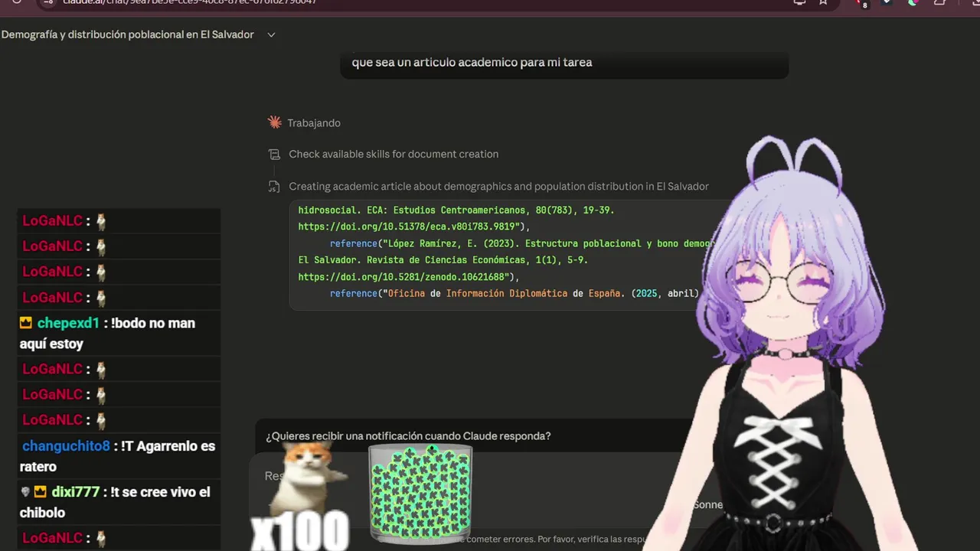Click the crown badge beside chepexd1
This screenshot has height=551, width=980.
click(x=26, y=323)
